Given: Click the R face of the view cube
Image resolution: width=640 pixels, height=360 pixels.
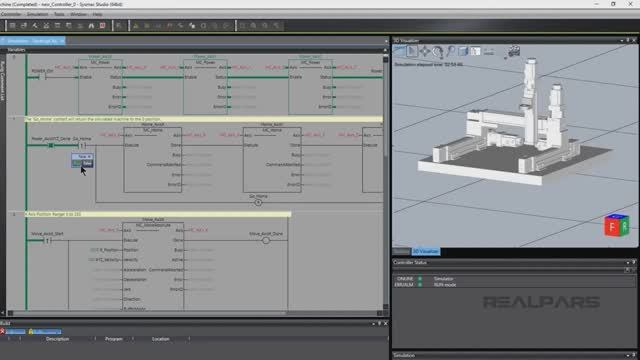Looking at the screenshot, I should pyautogui.click(x=624, y=227).
